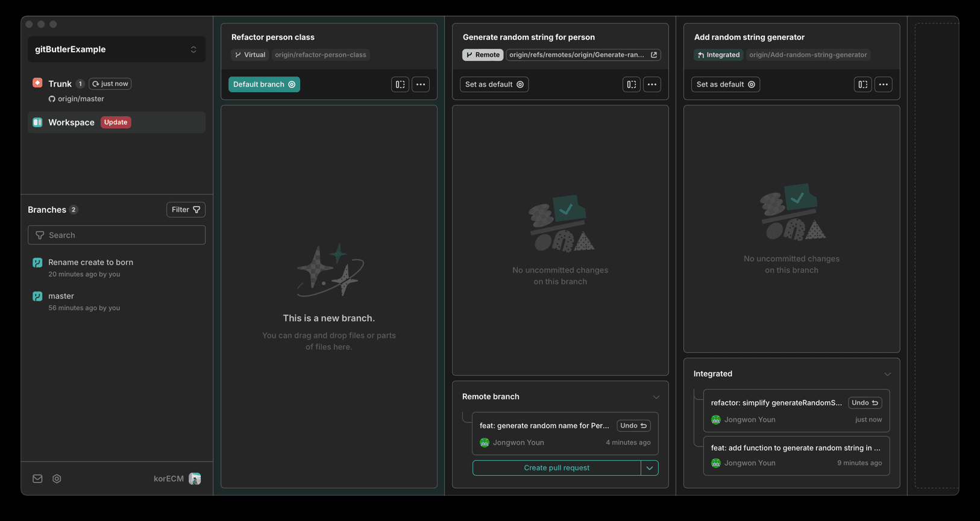Undo the 'generate random name' commit
The width and height of the screenshot is (980, 521).
[x=633, y=426]
